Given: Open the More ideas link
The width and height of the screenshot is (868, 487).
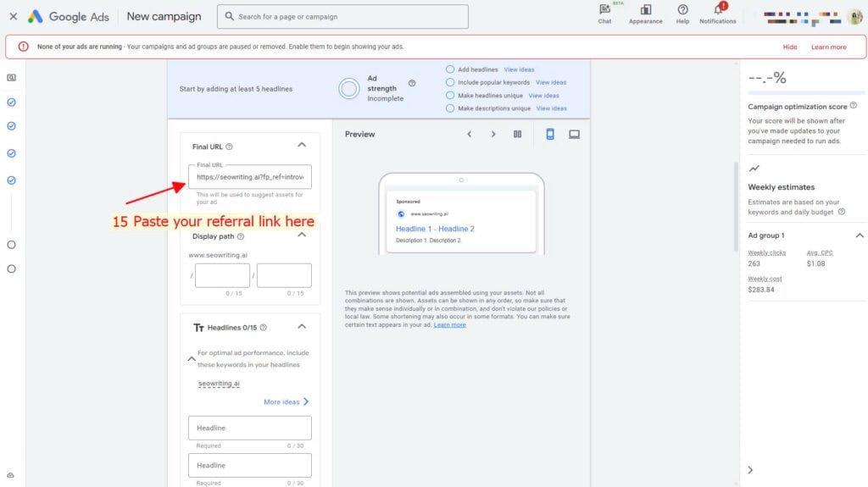Looking at the screenshot, I should 287,401.
